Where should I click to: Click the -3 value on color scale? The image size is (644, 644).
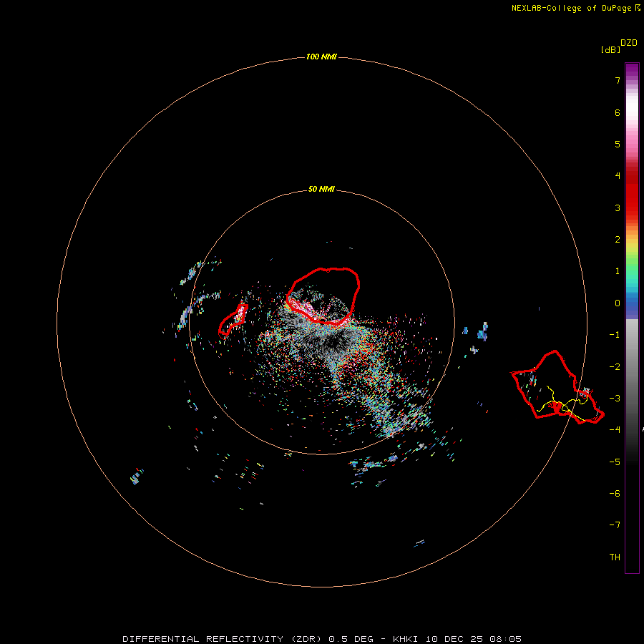615,399
